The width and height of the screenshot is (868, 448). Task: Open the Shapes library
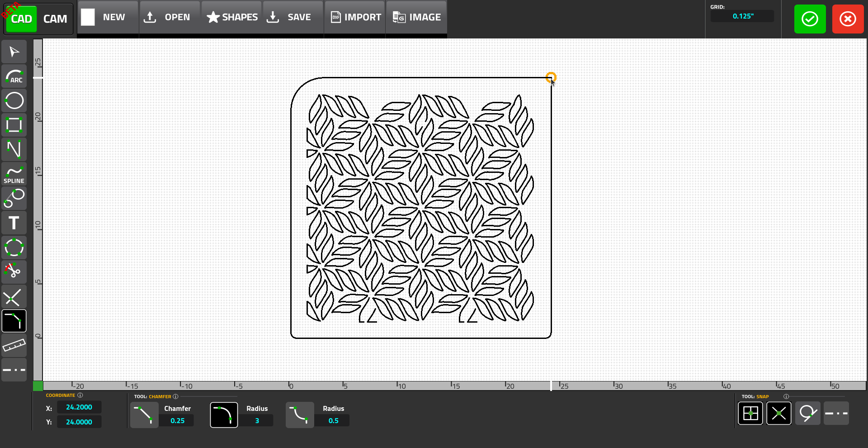(231, 17)
